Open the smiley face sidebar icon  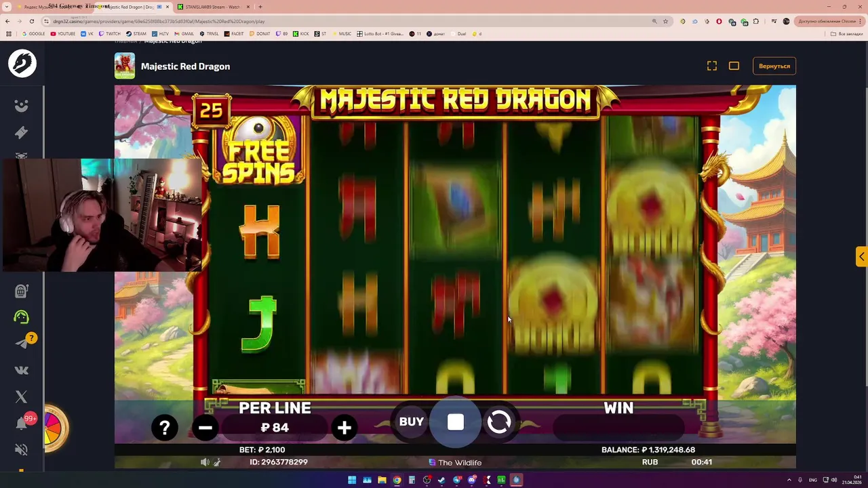(x=22, y=106)
